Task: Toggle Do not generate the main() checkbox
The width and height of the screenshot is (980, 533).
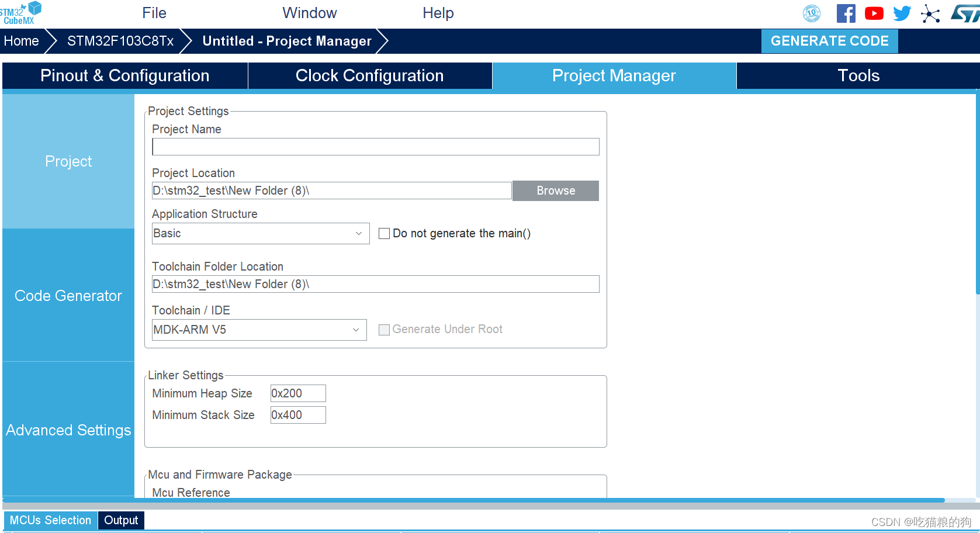Action: (x=384, y=234)
